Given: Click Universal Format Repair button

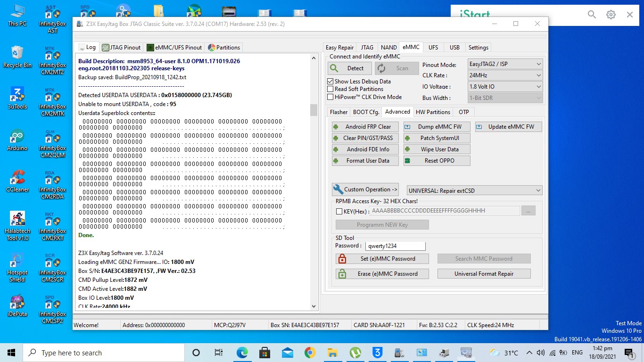Looking at the screenshot, I should pyautogui.click(x=484, y=274).
